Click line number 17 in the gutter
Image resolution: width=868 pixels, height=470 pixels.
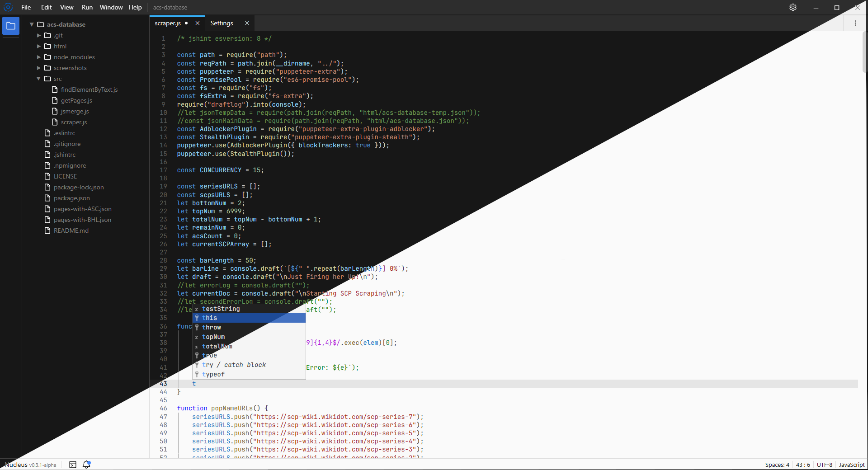click(163, 170)
